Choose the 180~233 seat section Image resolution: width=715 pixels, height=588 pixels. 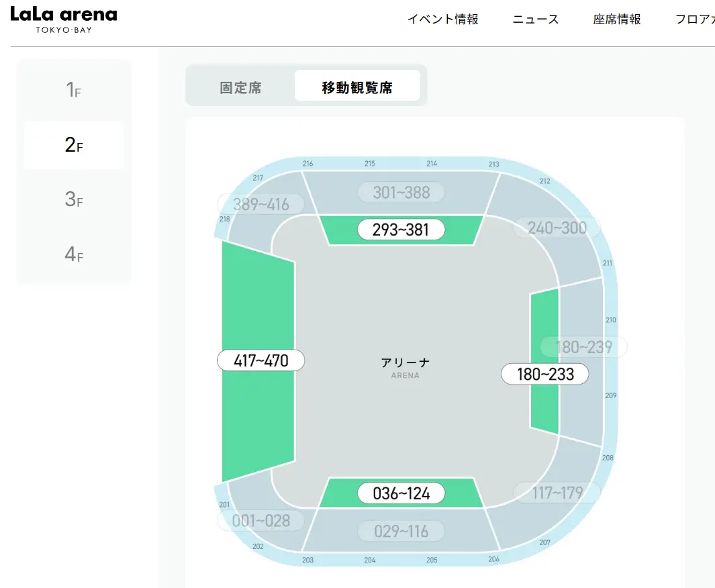click(545, 374)
